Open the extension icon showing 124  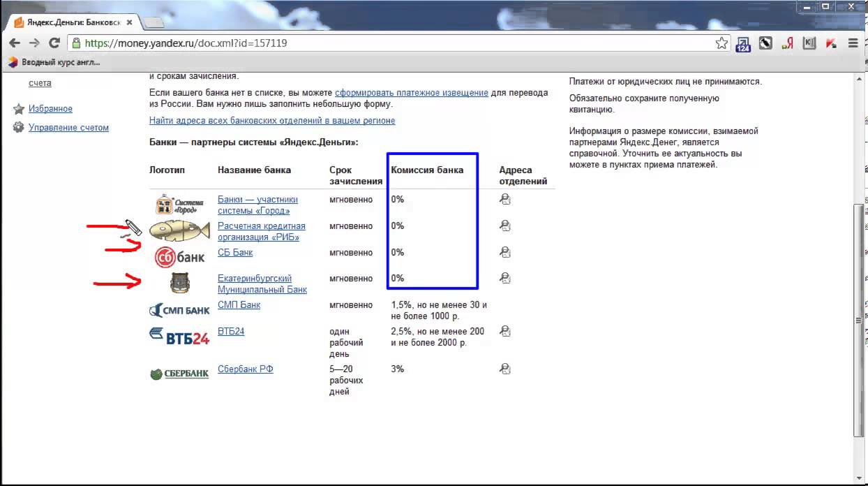[743, 44]
